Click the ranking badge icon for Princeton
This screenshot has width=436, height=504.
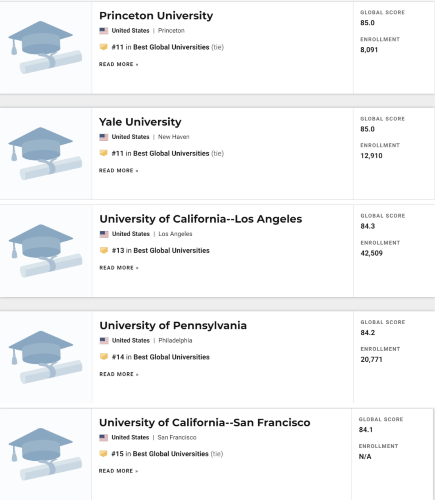point(104,47)
